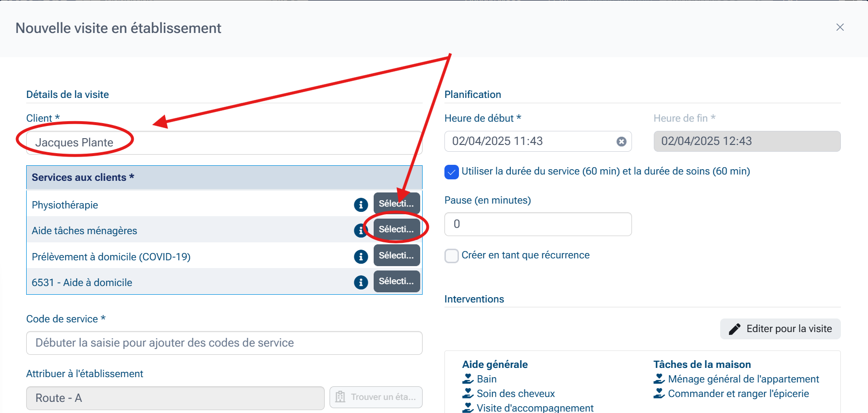Select the Prélèvement à domicile (COVID-19) service
Image resolution: width=868 pixels, height=413 pixels.
[396, 255]
